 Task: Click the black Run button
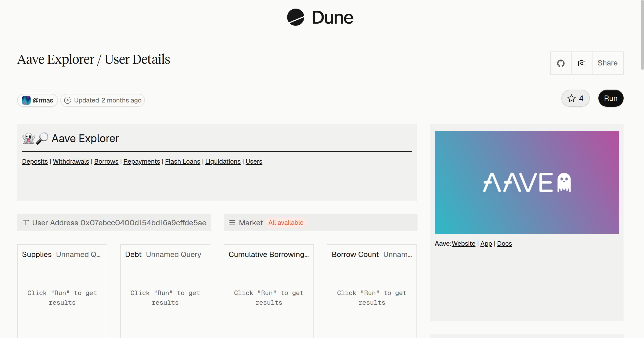pyautogui.click(x=611, y=98)
